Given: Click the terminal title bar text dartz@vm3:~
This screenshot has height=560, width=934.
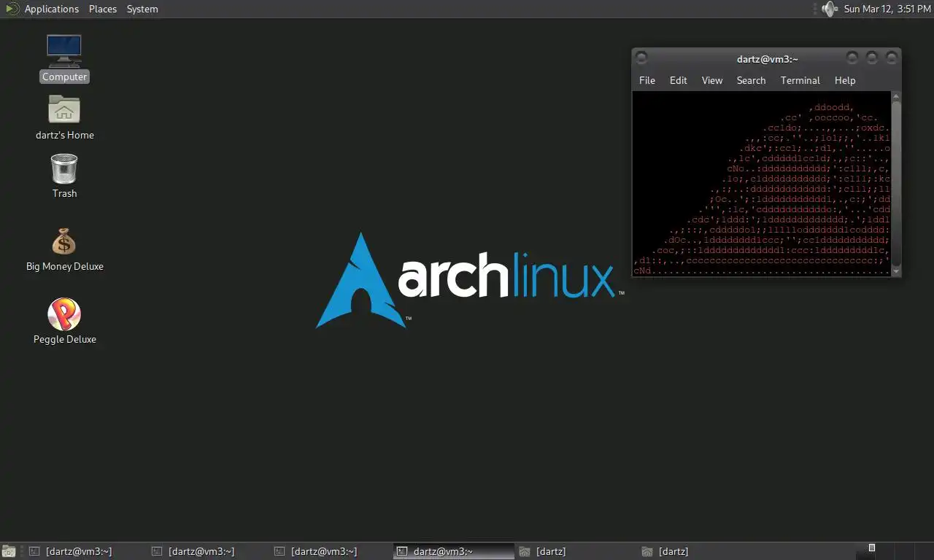Looking at the screenshot, I should [768, 58].
